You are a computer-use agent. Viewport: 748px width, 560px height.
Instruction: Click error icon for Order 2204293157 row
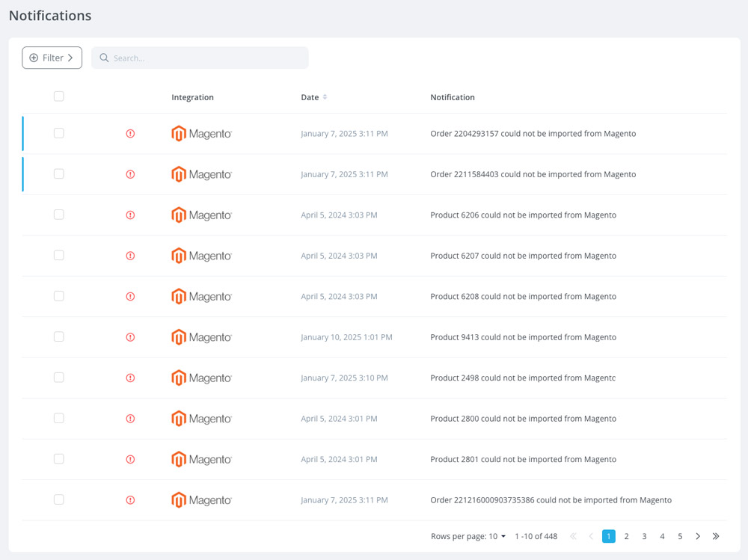[130, 134]
